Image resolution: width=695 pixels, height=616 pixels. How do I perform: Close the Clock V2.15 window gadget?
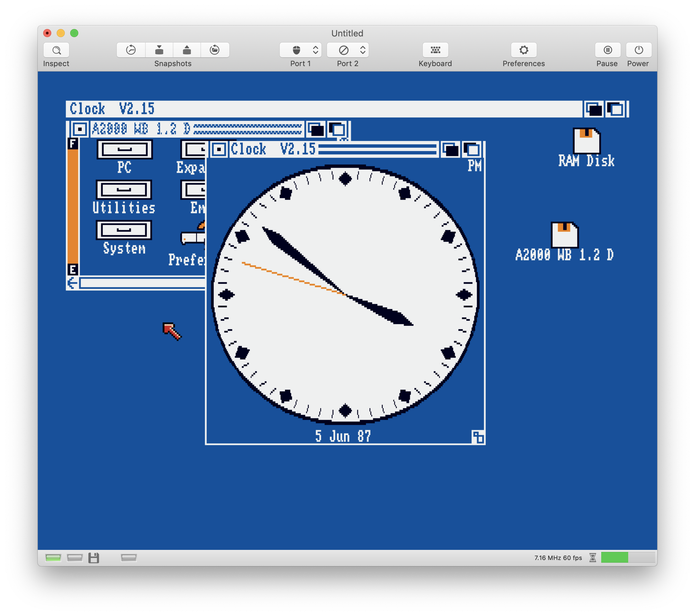tap(219, 149)
